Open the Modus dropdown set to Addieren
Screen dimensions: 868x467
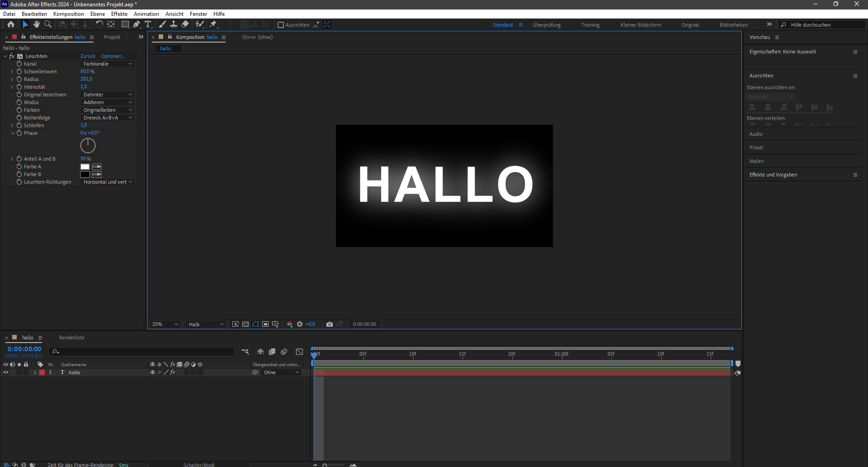pos(108,102)
